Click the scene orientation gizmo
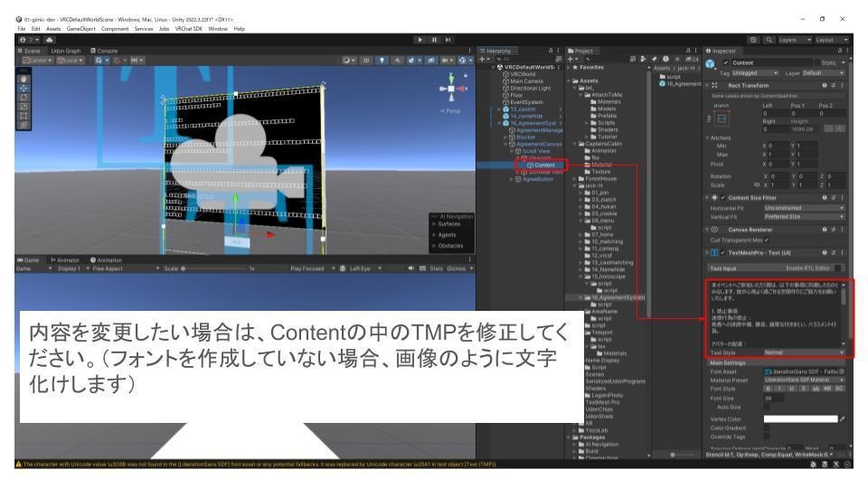868x488 pixels. coord(452,89)
